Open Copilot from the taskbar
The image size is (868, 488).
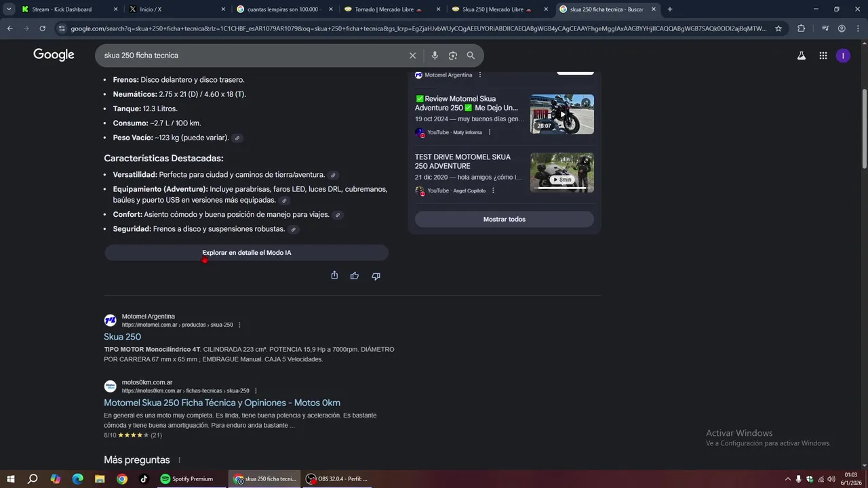tap(56, 479)
